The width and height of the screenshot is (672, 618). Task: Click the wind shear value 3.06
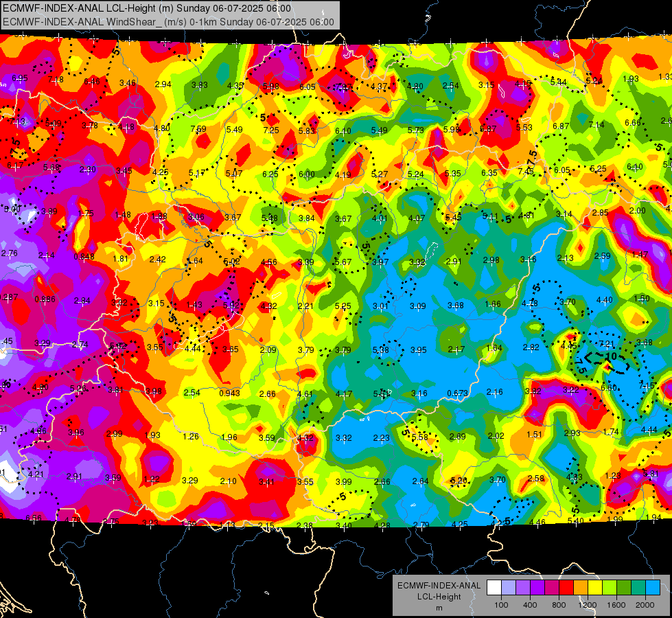click(196, 216)
